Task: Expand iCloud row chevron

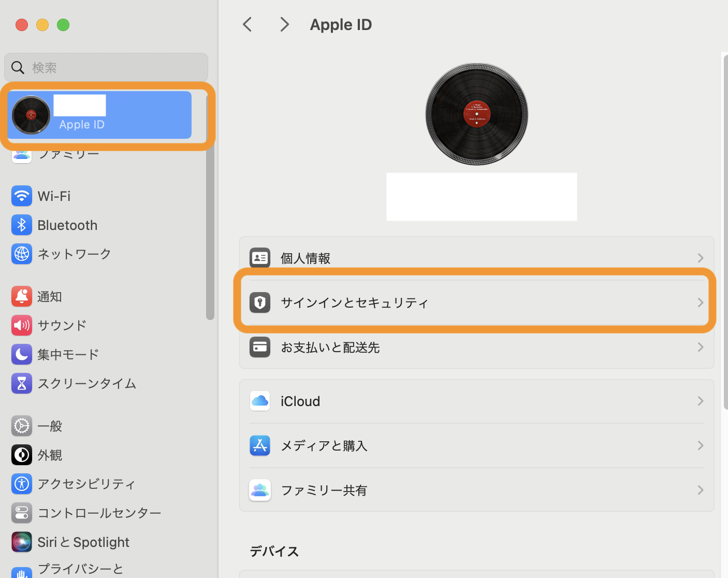Action: [x=700, y=401]
